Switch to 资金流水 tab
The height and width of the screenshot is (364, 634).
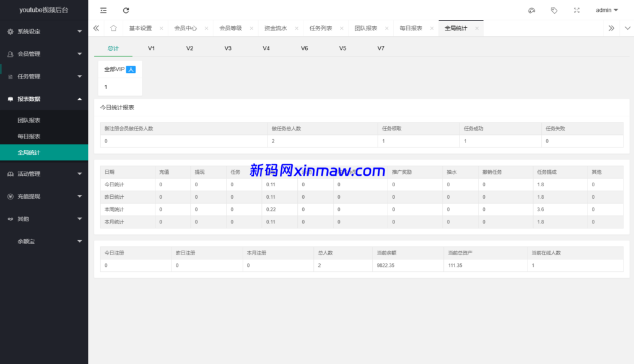tap(276, 28)
